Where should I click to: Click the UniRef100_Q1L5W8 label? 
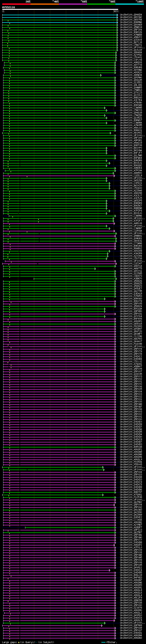click(131, 156)
